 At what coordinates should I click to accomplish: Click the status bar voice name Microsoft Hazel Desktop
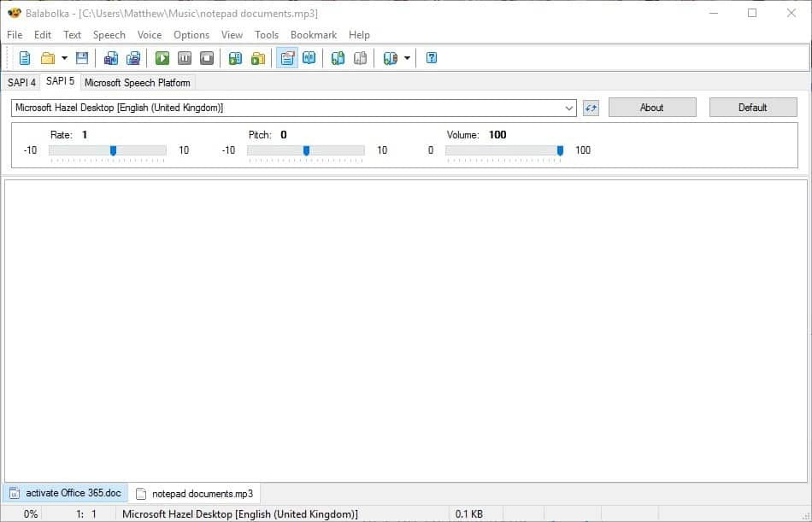[x=240, y=514]
